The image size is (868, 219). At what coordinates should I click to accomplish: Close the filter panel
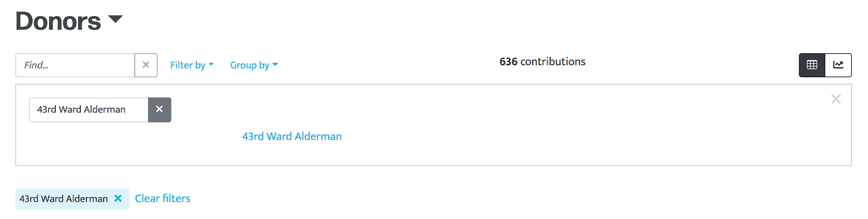click(836, 99)
